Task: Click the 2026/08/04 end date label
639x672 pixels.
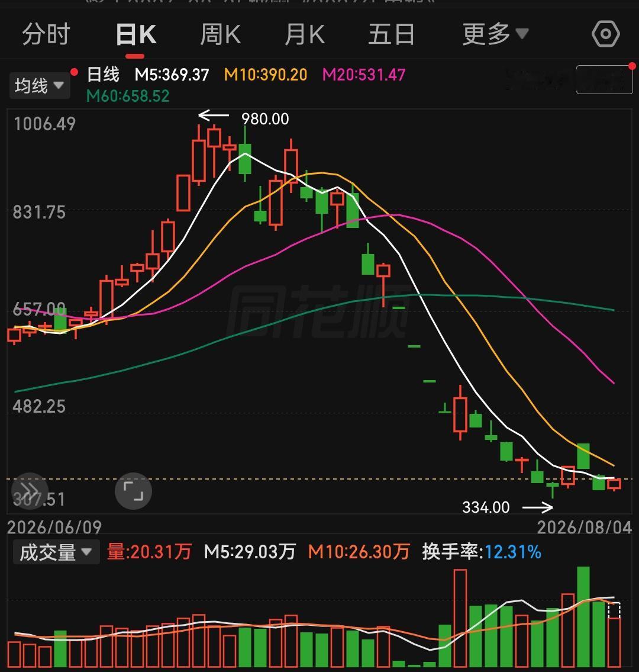Action: [585, 528]
